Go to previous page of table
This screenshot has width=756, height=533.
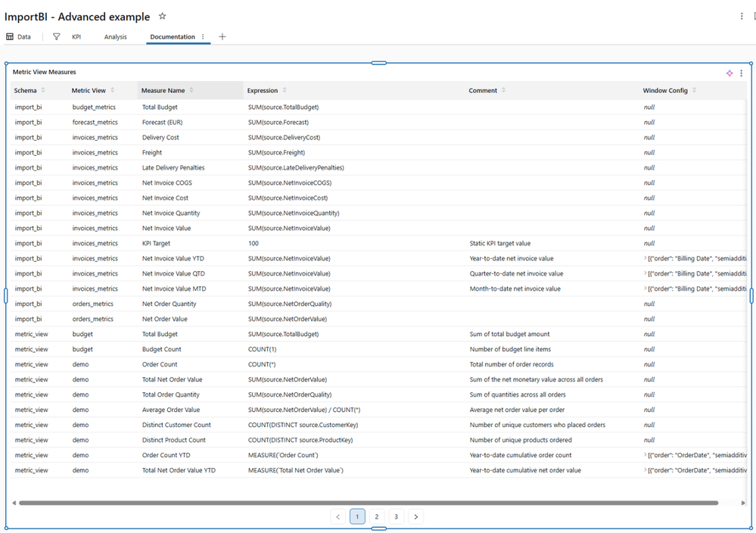(338, 516)
